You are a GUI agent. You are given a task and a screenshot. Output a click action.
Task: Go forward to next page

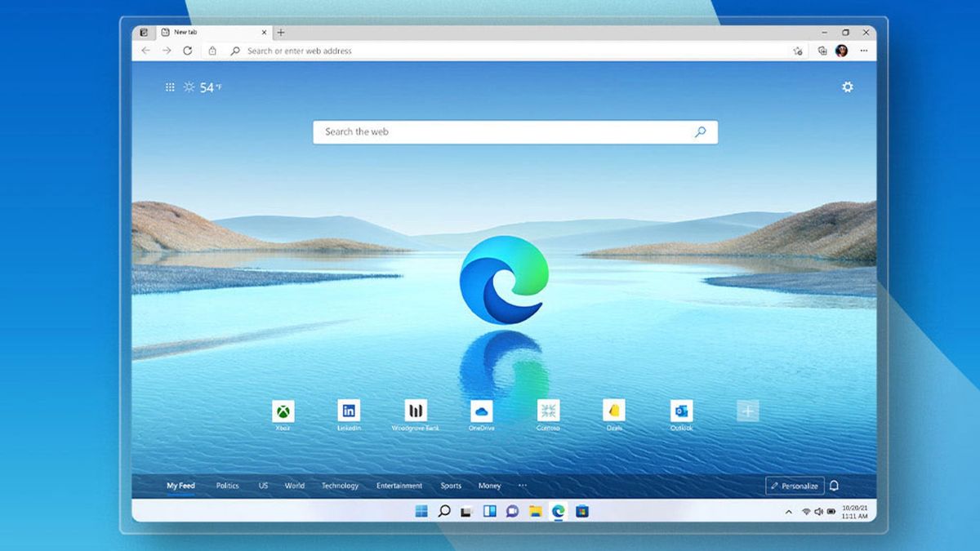(167, 51)
